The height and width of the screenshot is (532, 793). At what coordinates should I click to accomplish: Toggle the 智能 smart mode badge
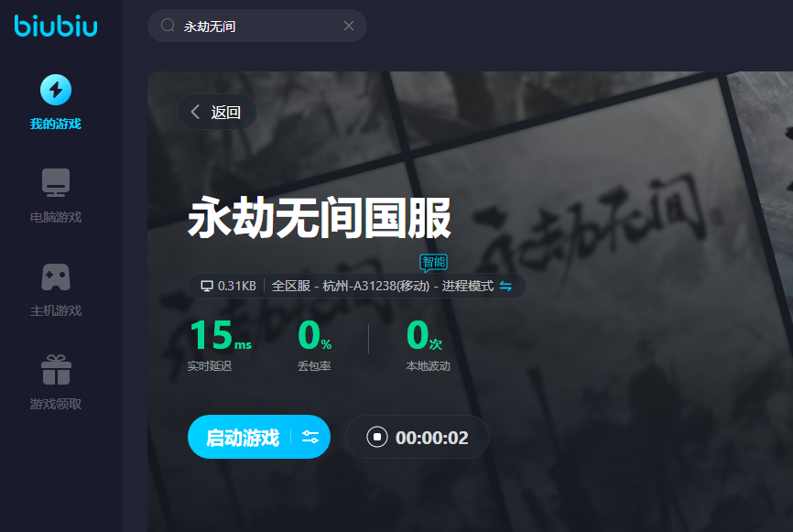[x=434, y=262]
